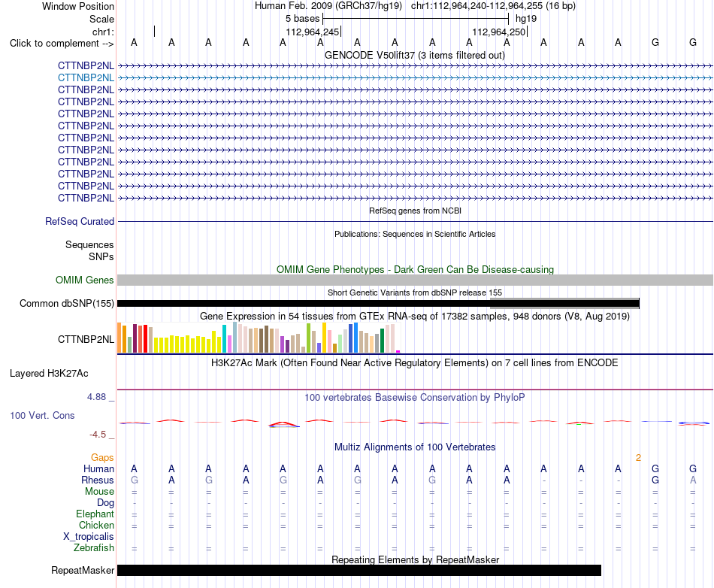Click the Window Position label
714x588 pixels.
click(78, 6)
